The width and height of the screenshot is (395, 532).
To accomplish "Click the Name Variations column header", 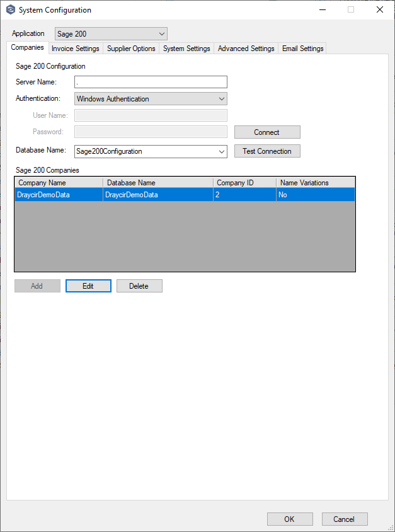I will [x=316, y=183].
